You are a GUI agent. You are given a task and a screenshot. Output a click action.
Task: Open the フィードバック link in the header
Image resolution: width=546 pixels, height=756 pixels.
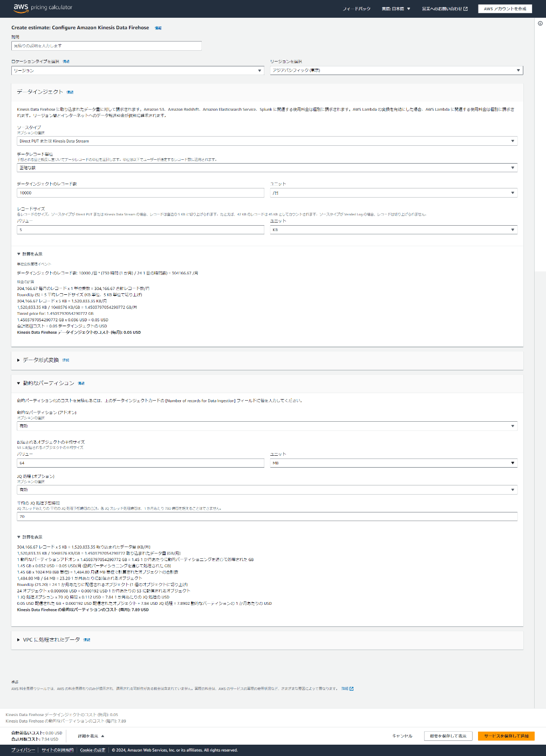coord(357,9)
